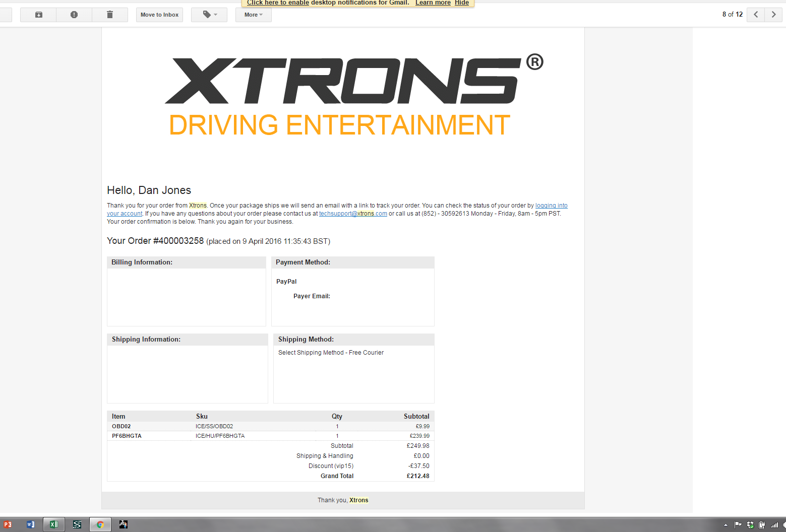Hide the desktop notifications banner
Image resolution: width=786 pixels, height=532 pixels.
coord(462,3)
